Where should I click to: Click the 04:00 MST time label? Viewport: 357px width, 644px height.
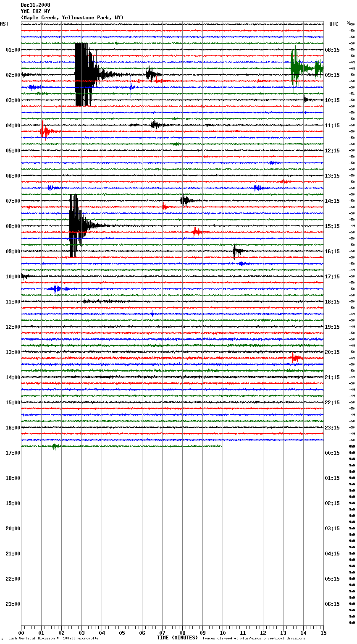13,126
